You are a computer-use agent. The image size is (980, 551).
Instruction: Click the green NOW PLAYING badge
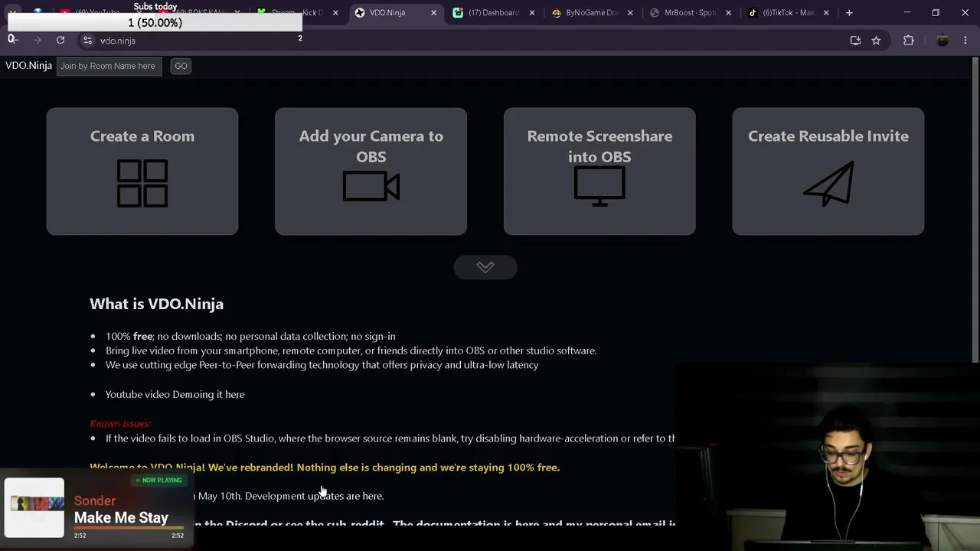click(x=160, y=481)
